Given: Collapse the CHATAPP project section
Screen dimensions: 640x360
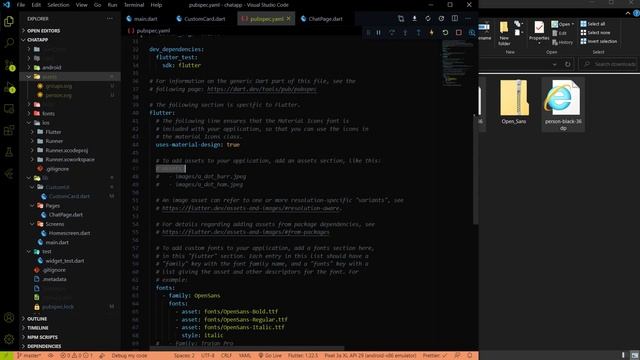Looking at the screenshot, I should point(38,40).
